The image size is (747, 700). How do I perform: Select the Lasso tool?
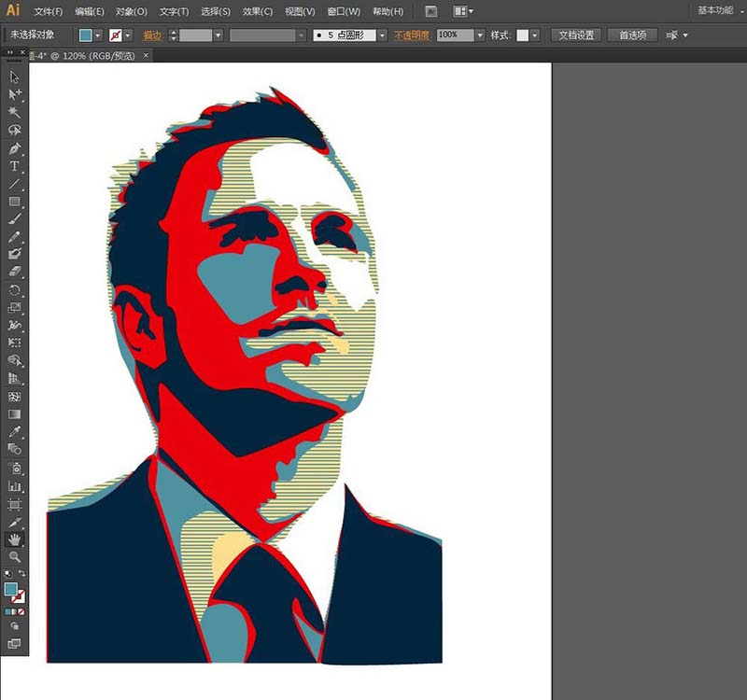click(x=14, y=130)
